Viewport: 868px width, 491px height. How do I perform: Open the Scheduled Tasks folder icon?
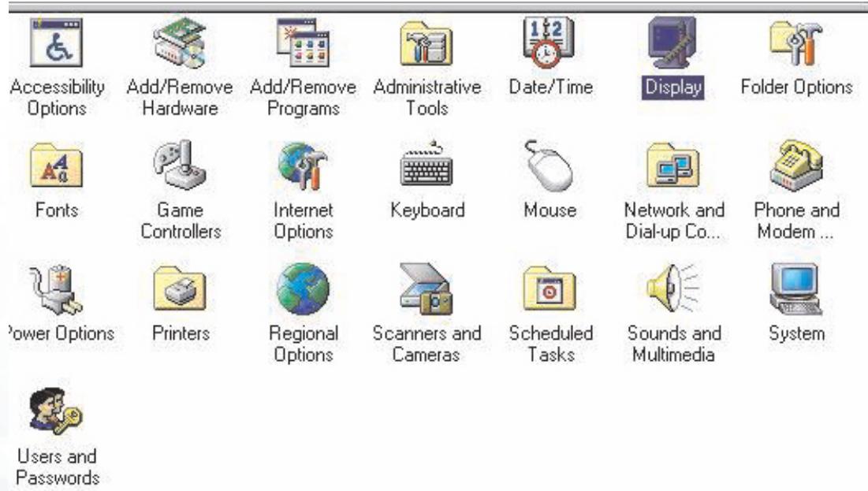549,289
